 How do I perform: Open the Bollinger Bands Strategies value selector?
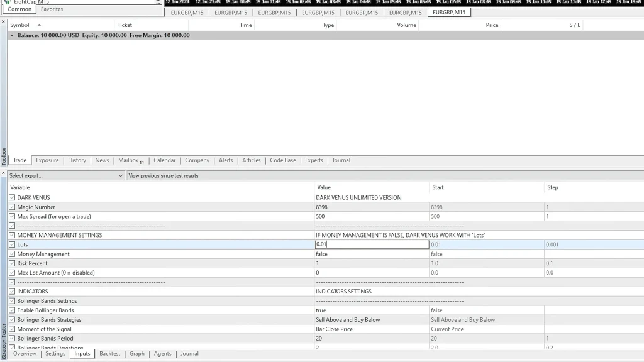pyautogui.click(x=371, y=320)
